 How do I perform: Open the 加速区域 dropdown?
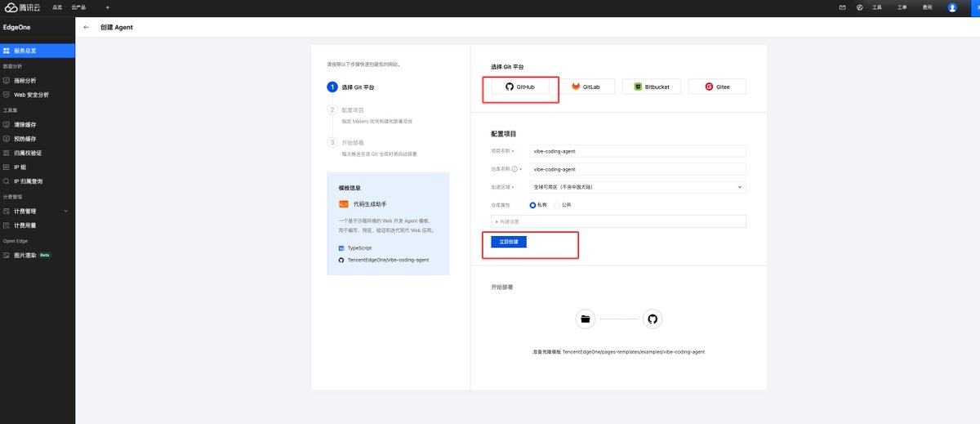637,187
